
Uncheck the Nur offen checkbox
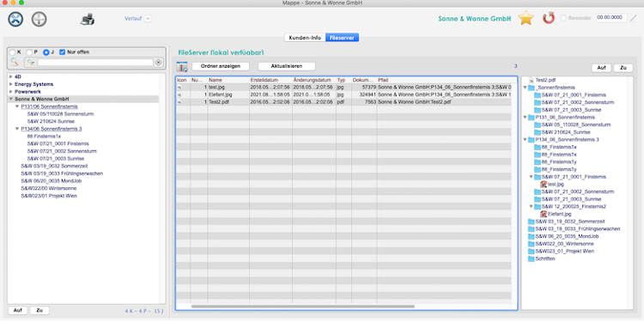click(63, 52)
